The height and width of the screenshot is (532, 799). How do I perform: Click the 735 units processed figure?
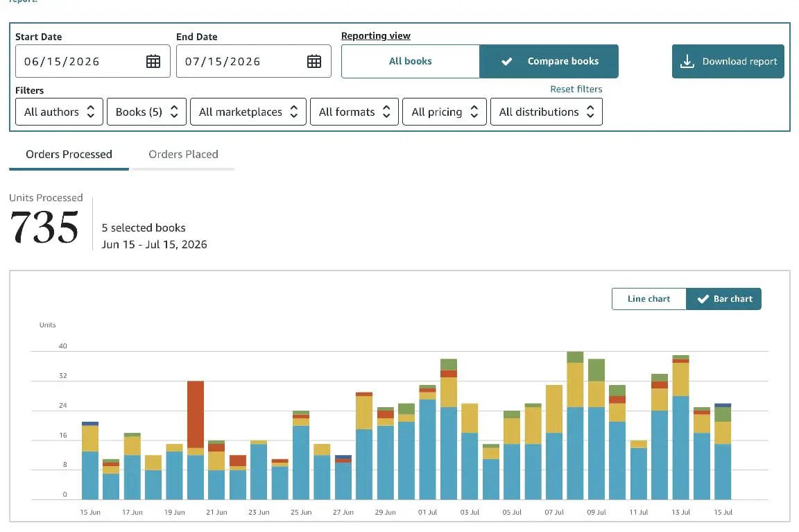tap(44, 228)
